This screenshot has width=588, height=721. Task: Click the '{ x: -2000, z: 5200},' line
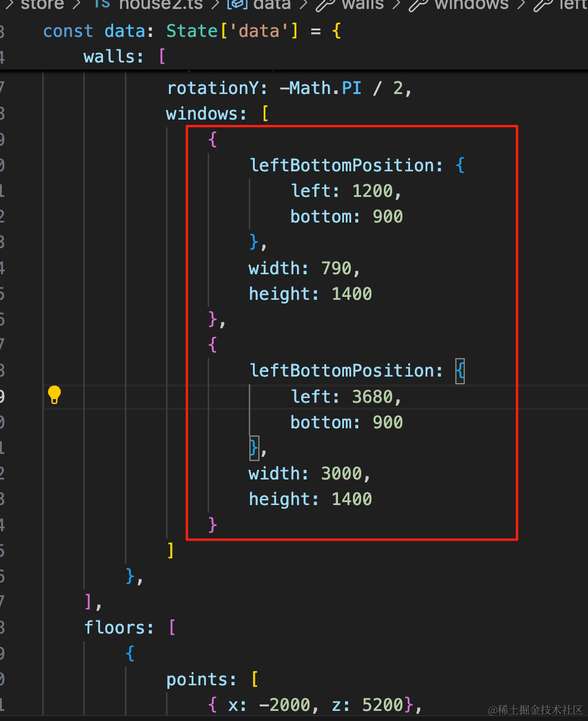(315, 705)
